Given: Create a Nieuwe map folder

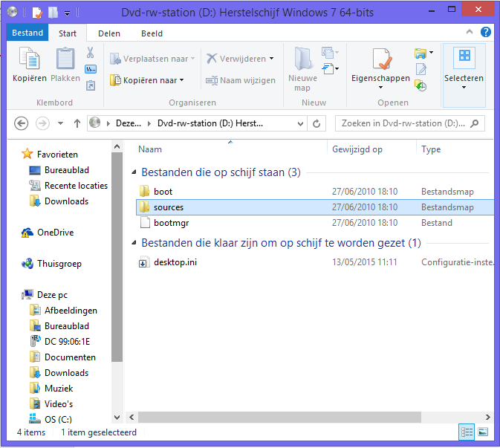Looking at the screenshot, I should 302,69.
